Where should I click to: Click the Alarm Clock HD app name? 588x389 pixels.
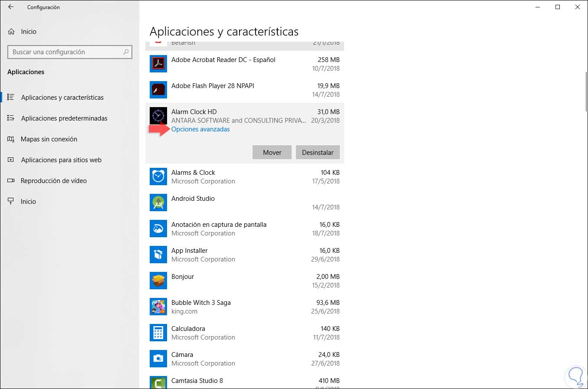(x=194, y=112)
